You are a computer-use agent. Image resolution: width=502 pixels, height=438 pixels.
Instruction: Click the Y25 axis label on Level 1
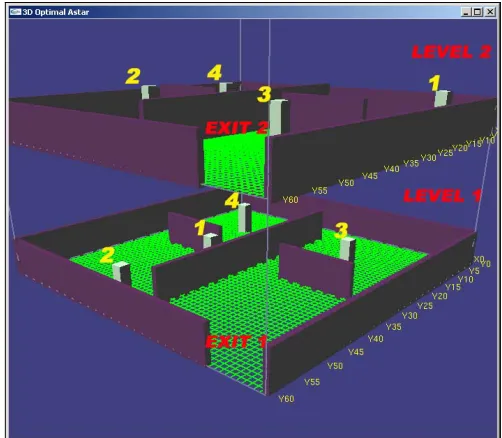[x=425, y=305]
